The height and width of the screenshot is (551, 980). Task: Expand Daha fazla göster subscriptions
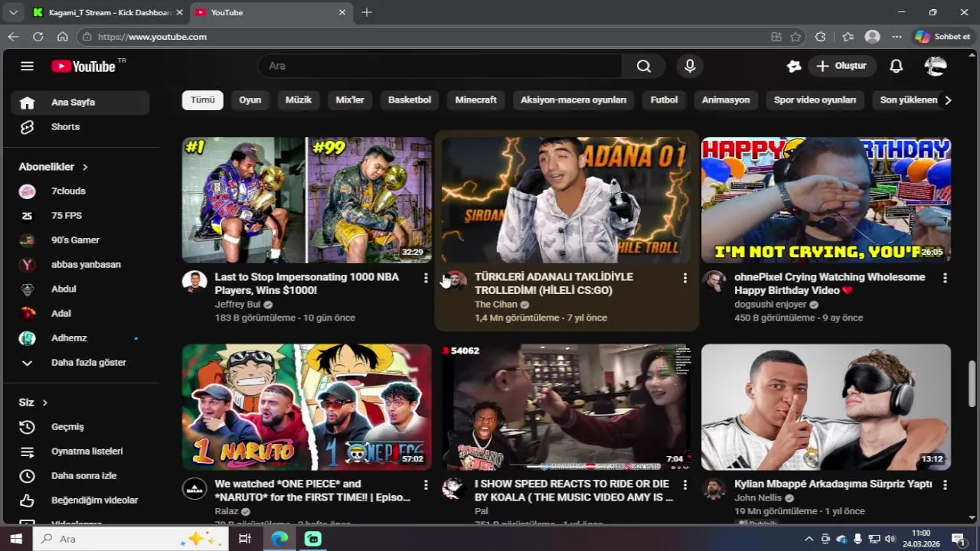pyautogui.click(x=80, y=362)
